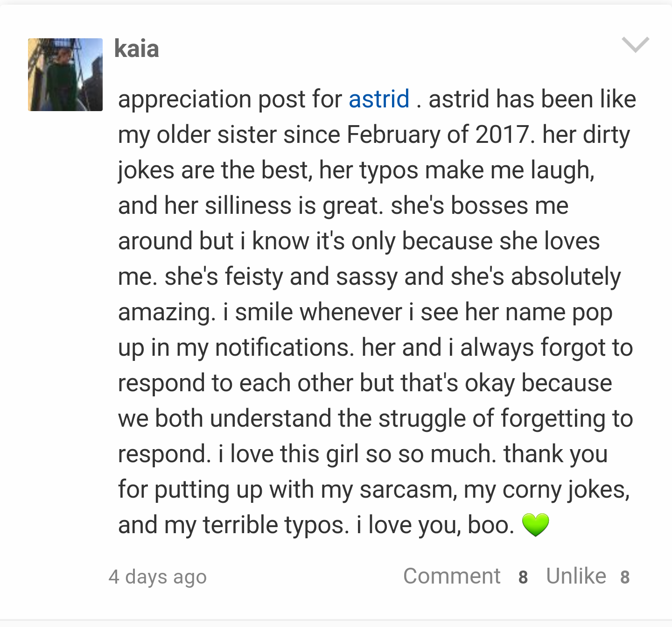This screenshot has width=672, height=627.
Task: Open the kaia username profile
Action: tap(137, 49)
